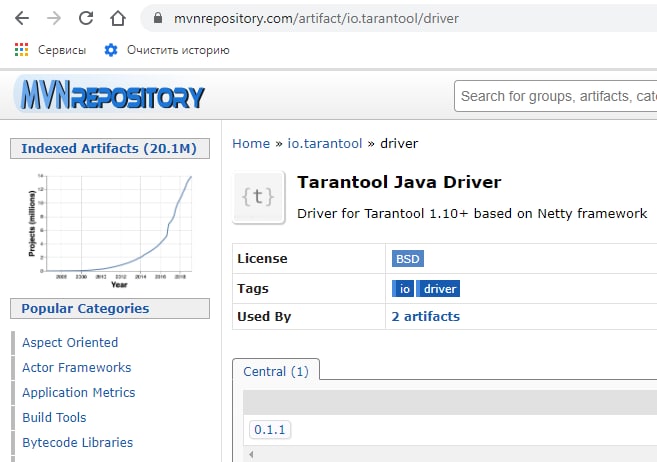Click the padlock site security icon

click(x=158, y=18)
